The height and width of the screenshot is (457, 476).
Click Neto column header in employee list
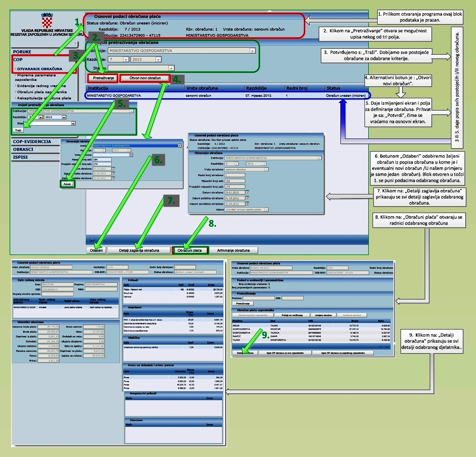(381, 321)
